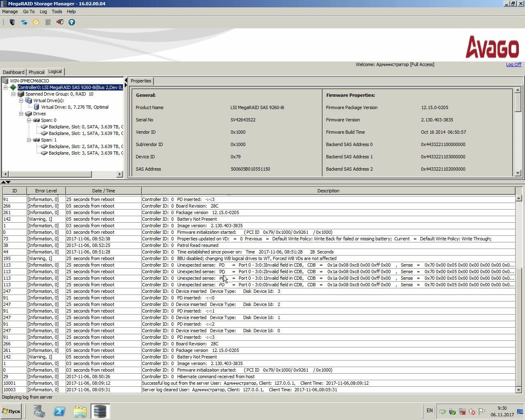525x420 pixels.
Task: Click the Windows Start button
Action: (11, 411)
